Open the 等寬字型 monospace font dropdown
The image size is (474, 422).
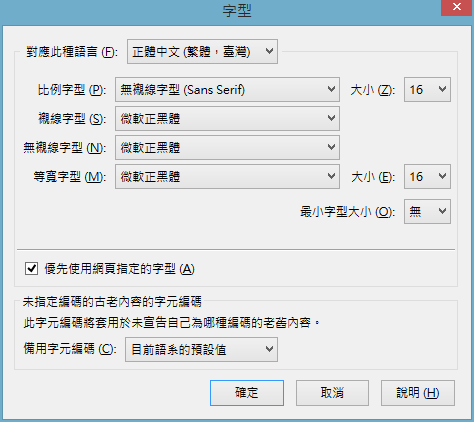(x=227, y=176)
